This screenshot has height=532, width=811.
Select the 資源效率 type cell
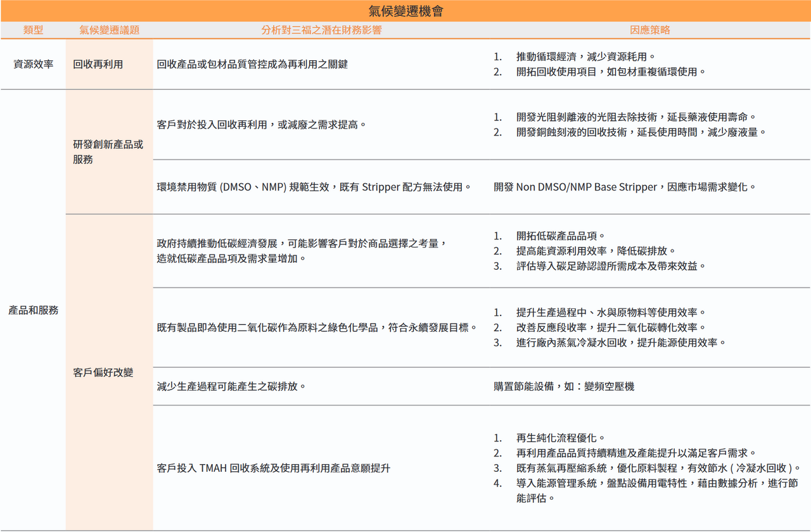click(33, 65)
